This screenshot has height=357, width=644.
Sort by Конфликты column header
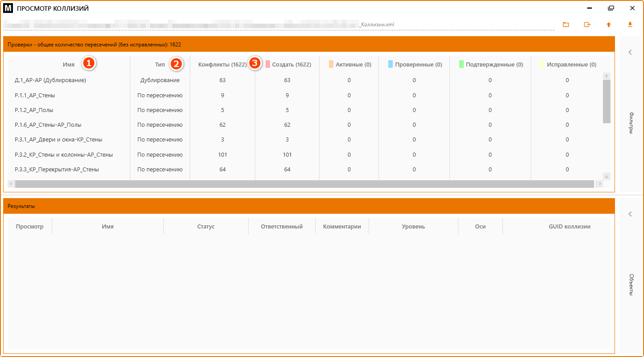(x=222, y=65)
